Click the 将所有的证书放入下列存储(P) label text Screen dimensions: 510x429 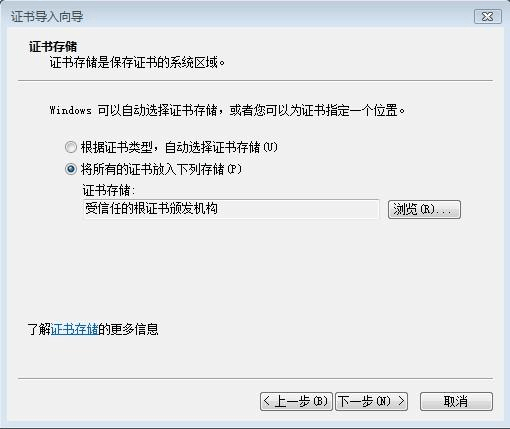(161, 169)
